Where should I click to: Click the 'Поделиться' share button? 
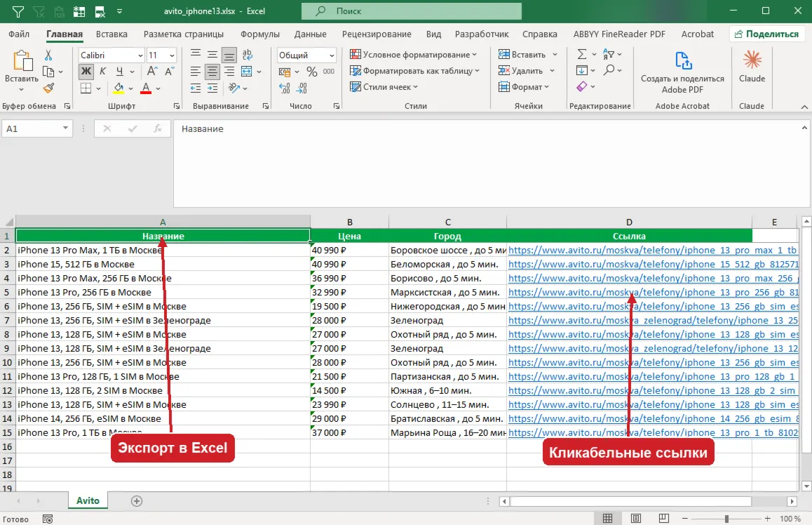click(767, 34)
